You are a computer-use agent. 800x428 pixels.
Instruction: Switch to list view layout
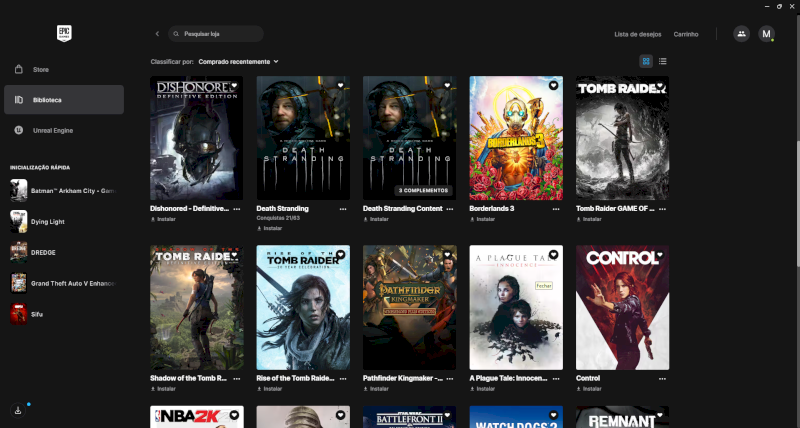(663, 61)
